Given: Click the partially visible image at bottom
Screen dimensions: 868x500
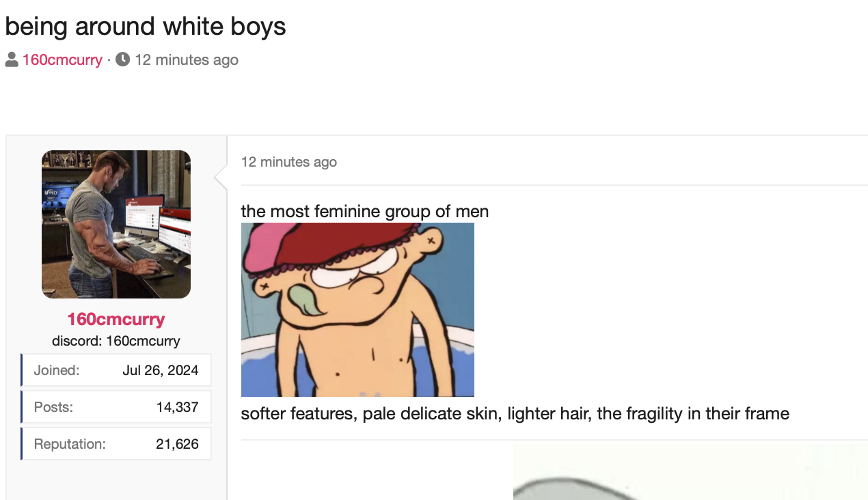Looking at the screenshot, I should click(x=690, y=472).
